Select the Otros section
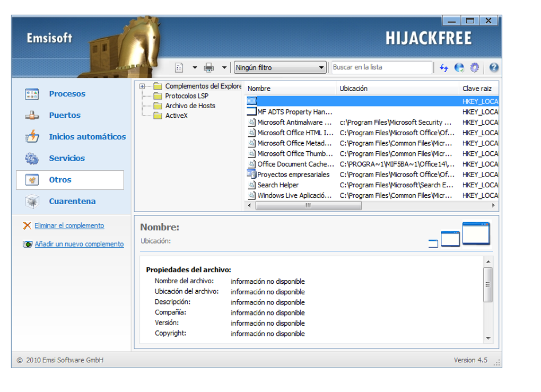541x392 pixels. [x=70, y=180]
